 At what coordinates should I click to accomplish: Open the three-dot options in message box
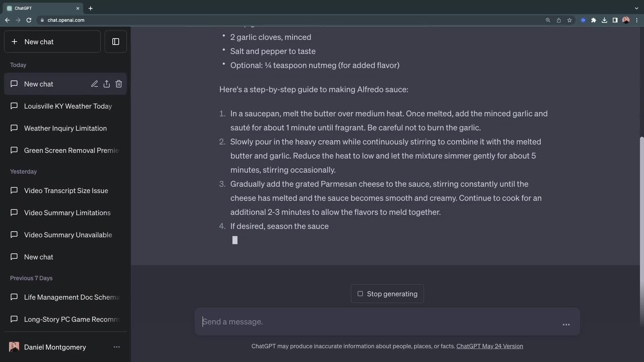(566, 324)
